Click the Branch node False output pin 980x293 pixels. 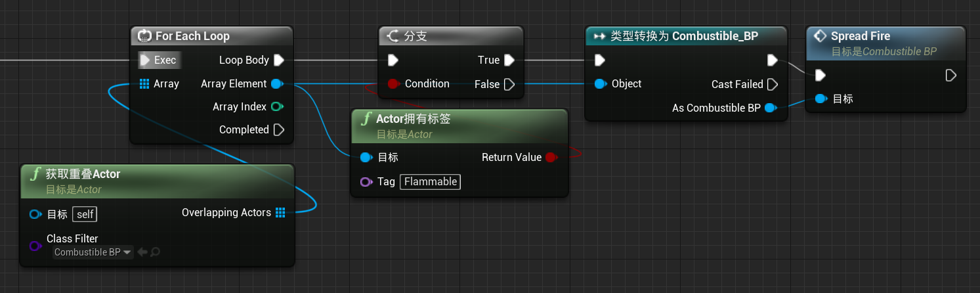click(510, 84)
